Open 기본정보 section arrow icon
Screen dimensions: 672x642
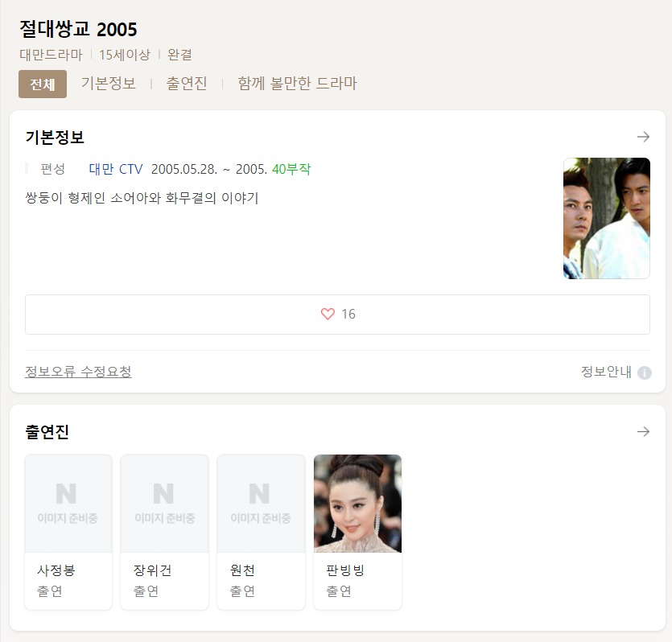[x=643, y=137]
